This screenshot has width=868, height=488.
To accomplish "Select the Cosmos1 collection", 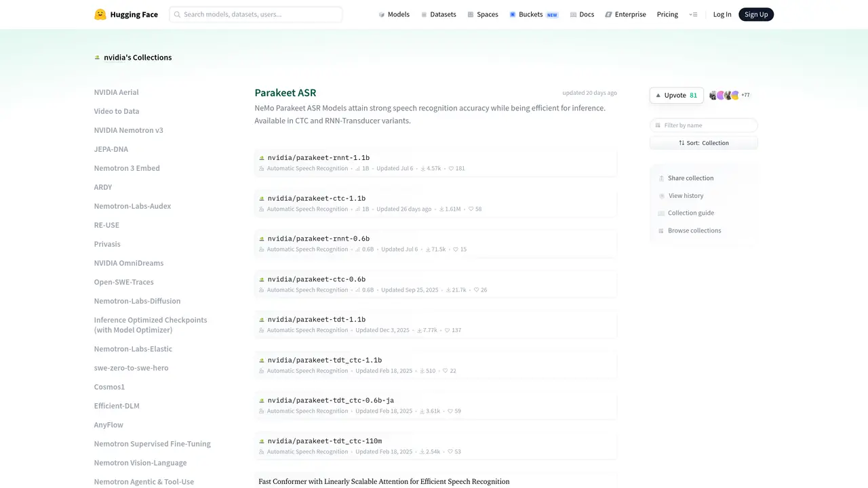I will pos(110,387).
